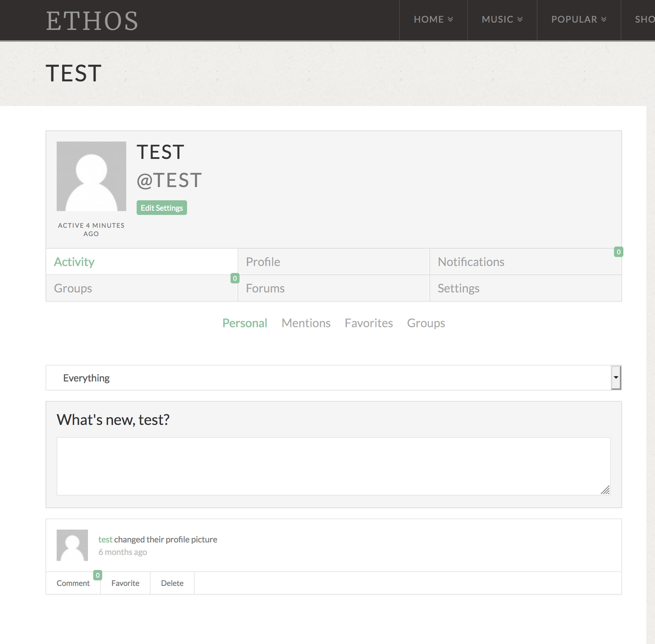The image size is (655, 644).
Task: Favorite the profile picture activity
Action: pos(125,583)
